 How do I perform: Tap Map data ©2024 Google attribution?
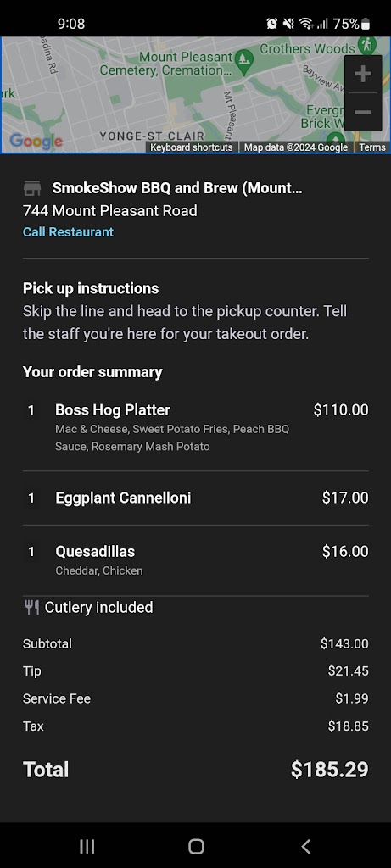coord(296,147)
